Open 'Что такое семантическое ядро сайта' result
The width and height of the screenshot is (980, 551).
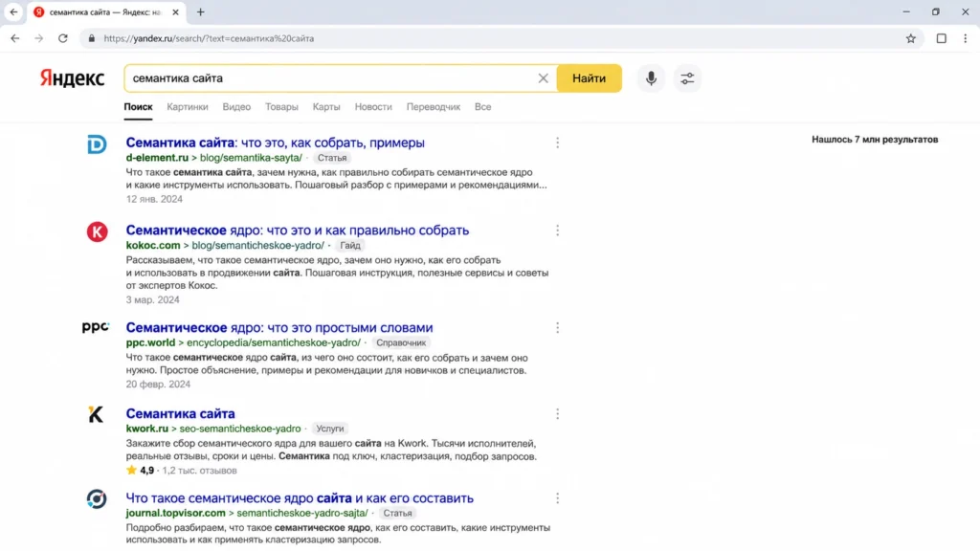coord(300,497)
